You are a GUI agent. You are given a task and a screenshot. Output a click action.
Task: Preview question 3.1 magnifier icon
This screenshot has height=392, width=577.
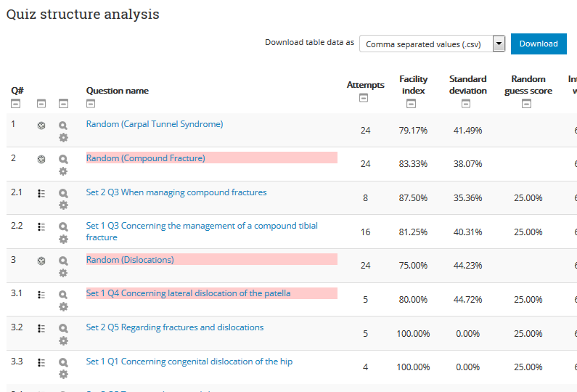pyautogui.click(x=63, y=295)
